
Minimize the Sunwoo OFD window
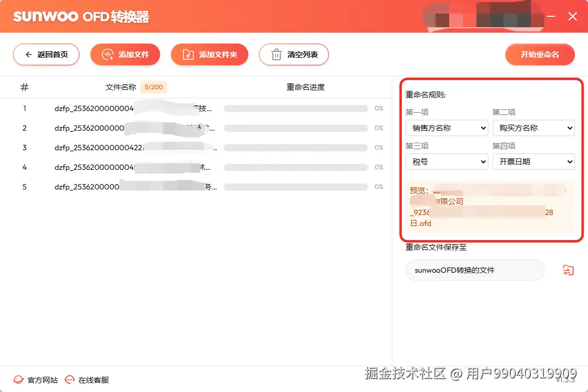point(551,16)
